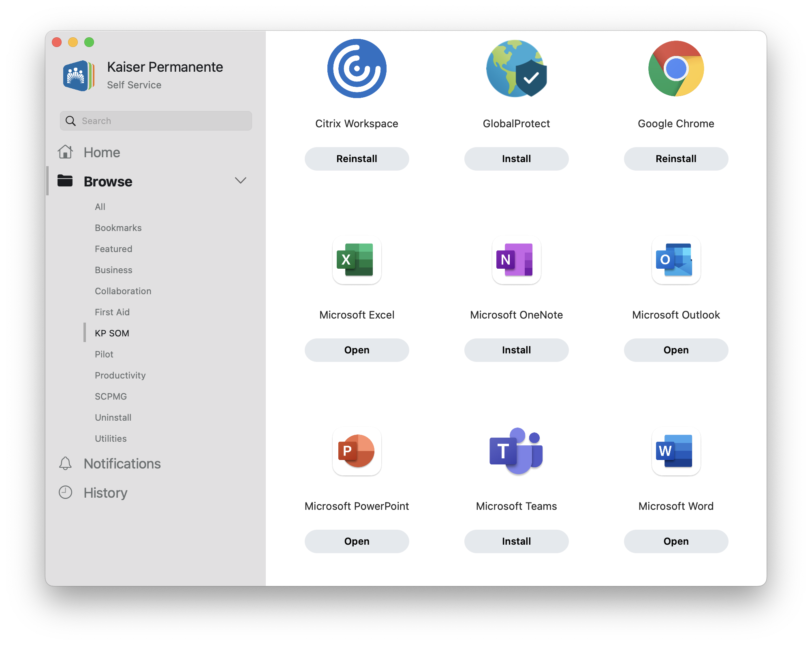812x646 pixels.
Task: Click the Citrix Workspace app icon
Action: coord(357,68)
